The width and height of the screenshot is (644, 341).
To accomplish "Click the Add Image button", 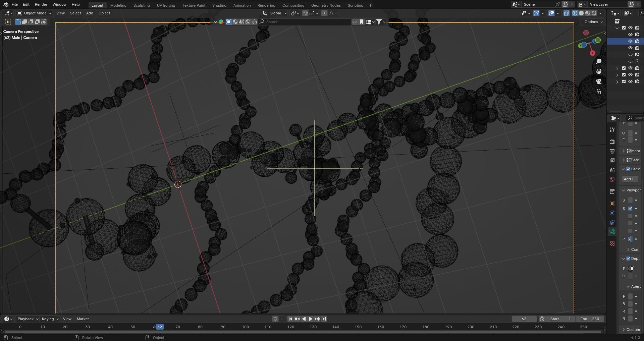I will (630, 179).
